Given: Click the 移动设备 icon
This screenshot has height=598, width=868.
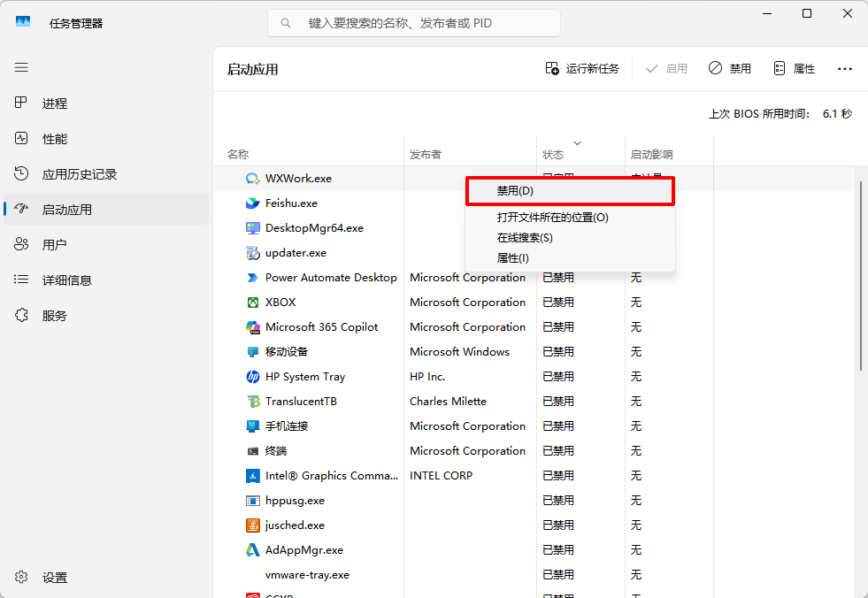Looking at the screenshot, I should [x=252, y=351].
